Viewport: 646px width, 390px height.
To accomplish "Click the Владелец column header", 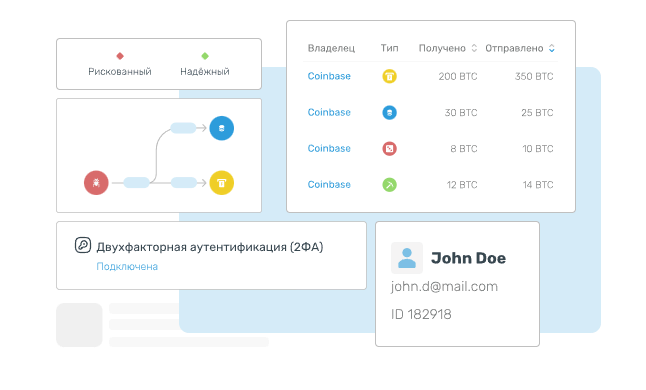I will [x=331, y=48].
